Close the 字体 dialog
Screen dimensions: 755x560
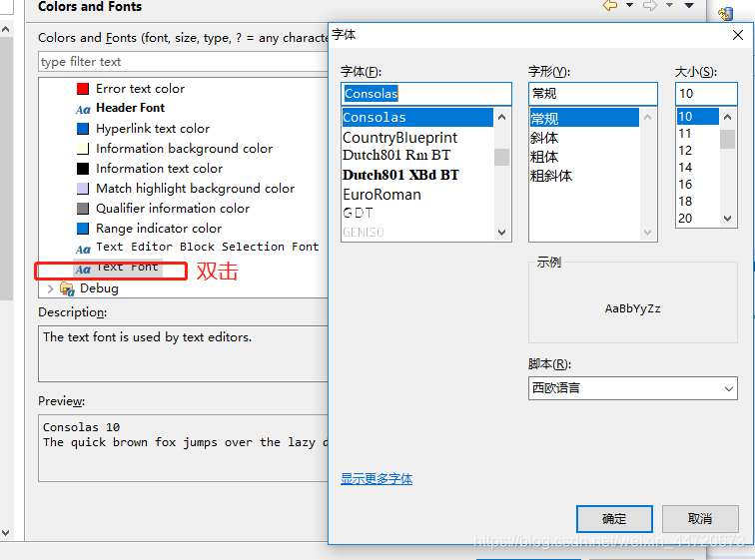tap(738, 35)
